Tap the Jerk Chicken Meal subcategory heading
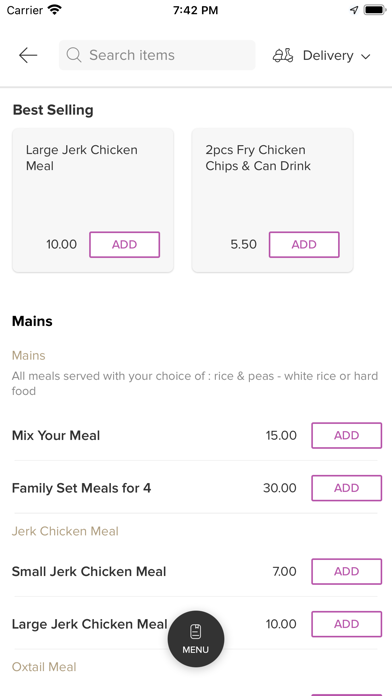Screen dimensions: 392x696 click(65, 531)
